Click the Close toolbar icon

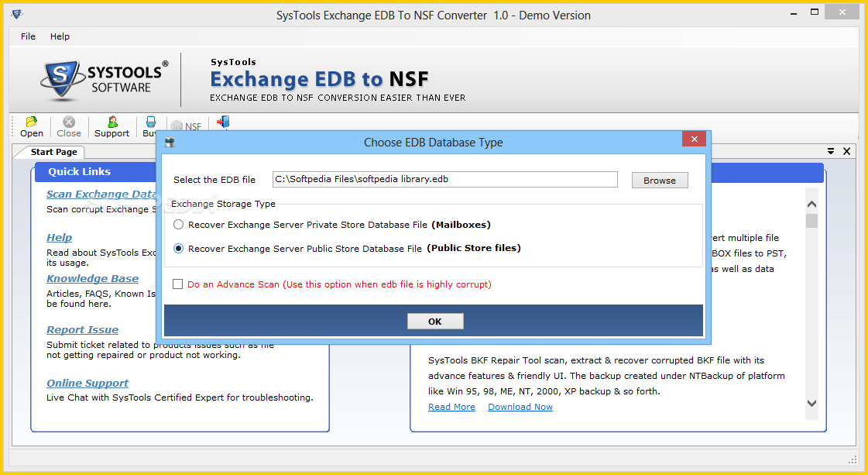pos(69,126)
